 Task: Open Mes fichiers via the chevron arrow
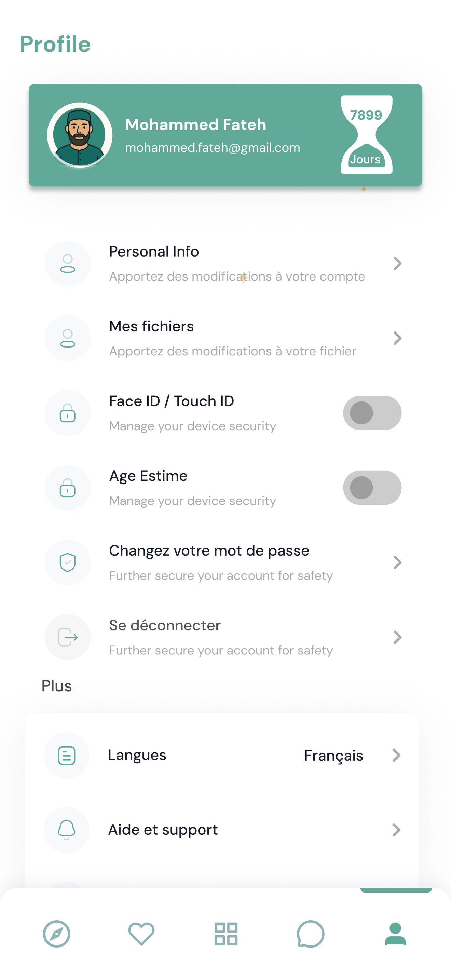coord(397,338)
